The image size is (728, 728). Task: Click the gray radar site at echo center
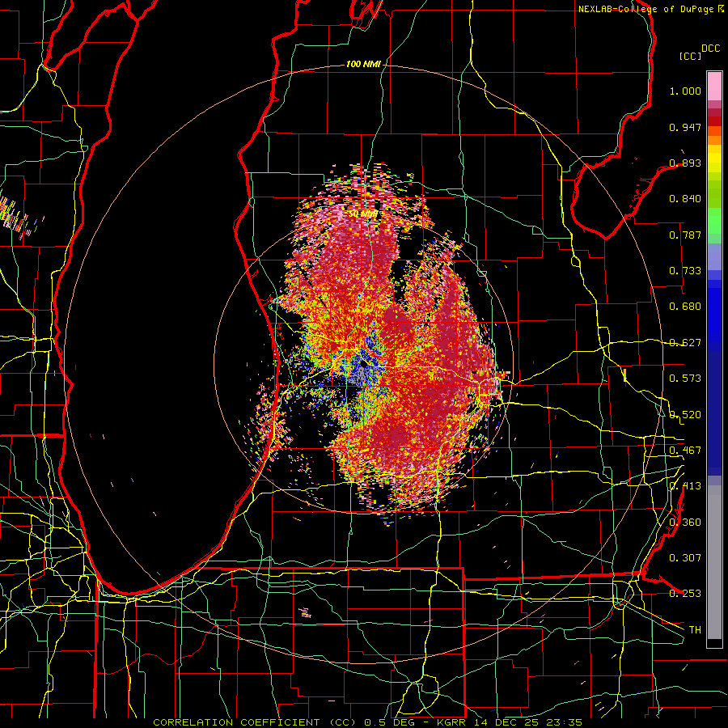(x=361, y=371)
